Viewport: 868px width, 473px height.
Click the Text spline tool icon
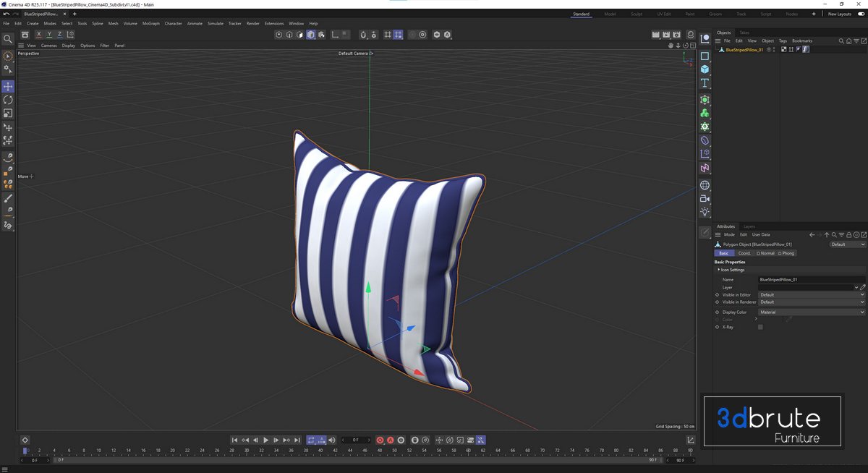[705, 83]
